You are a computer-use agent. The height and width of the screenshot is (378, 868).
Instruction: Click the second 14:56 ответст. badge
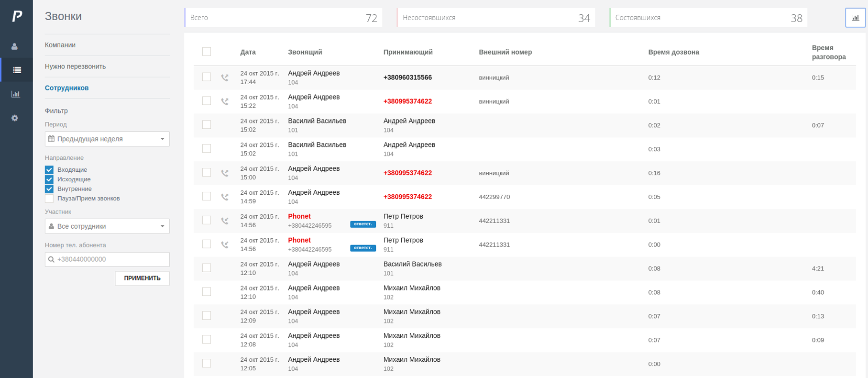point(363,248)
